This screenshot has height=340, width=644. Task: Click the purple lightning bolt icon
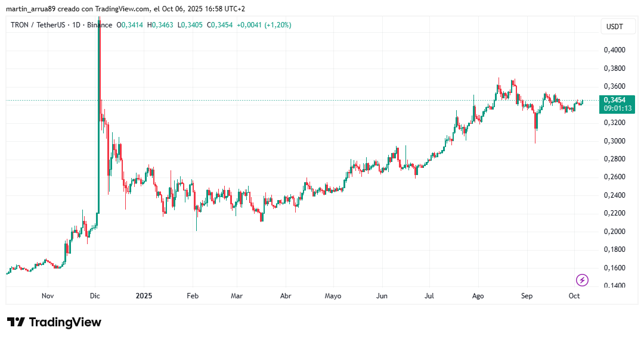point(583,280)
